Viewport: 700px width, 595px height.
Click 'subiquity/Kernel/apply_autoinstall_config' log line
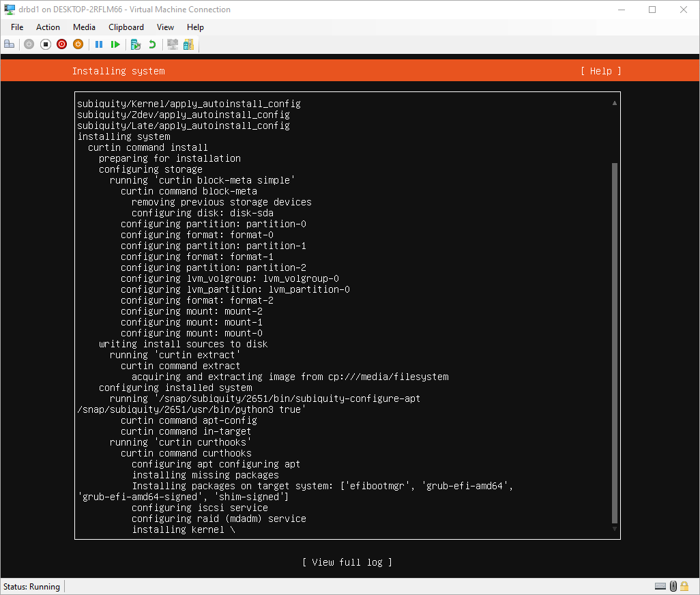pos(189,104)
